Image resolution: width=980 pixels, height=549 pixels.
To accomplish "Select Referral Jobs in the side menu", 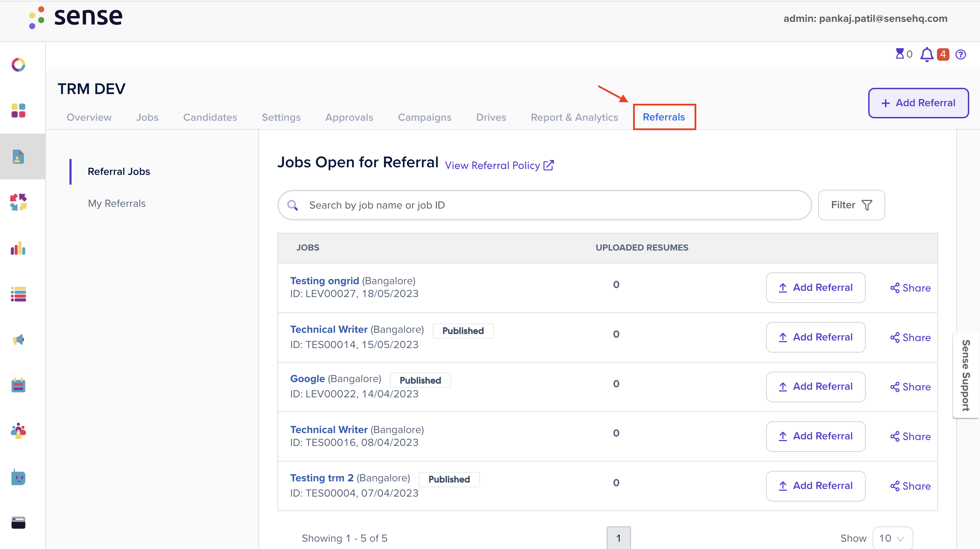I will 119,172.
